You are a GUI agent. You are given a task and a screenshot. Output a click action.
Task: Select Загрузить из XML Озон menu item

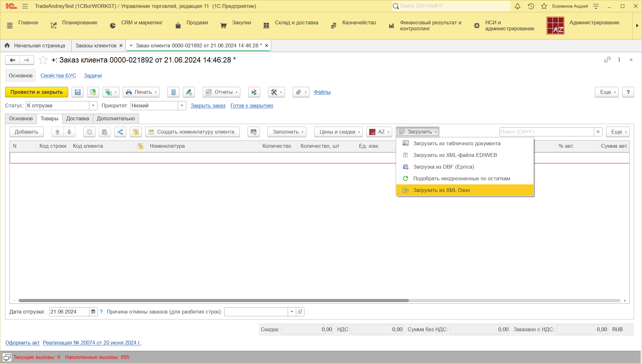click(x=441, y=190)
